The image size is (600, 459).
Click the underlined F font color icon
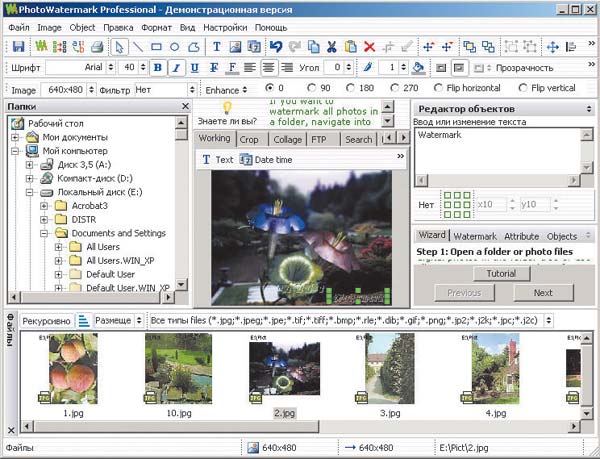(x=232, y=68)
